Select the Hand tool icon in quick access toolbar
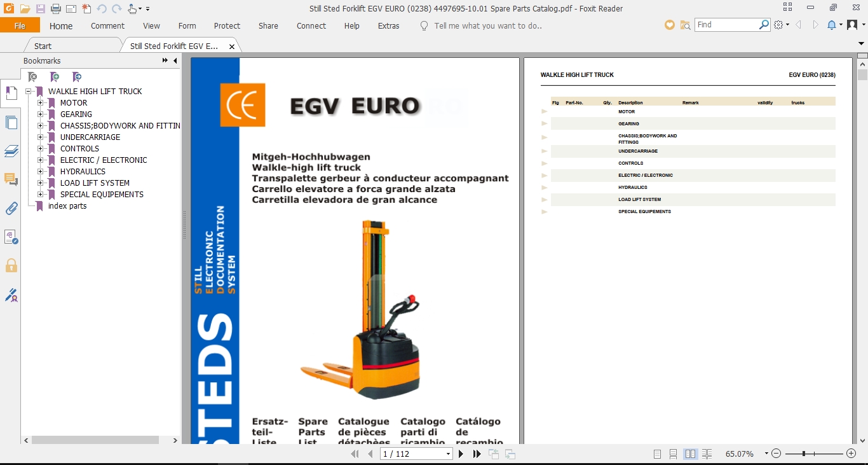 pos(132,9)
